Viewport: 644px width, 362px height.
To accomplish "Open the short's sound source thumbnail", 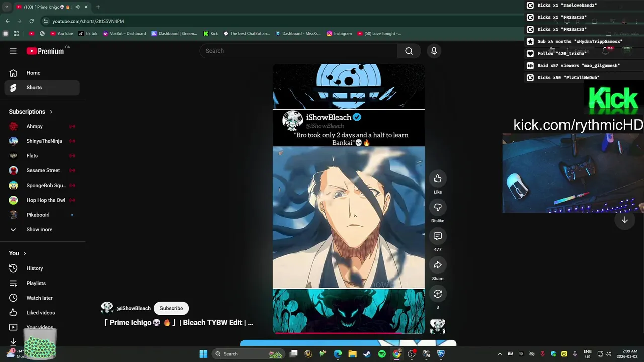I will (x=438, y=327).
